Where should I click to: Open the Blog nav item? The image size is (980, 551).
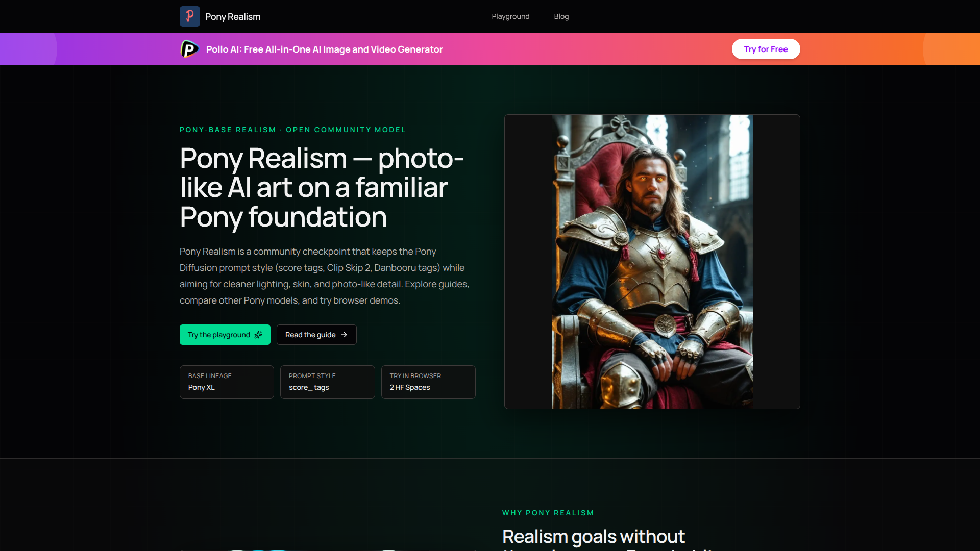click(x=561, y=16)
